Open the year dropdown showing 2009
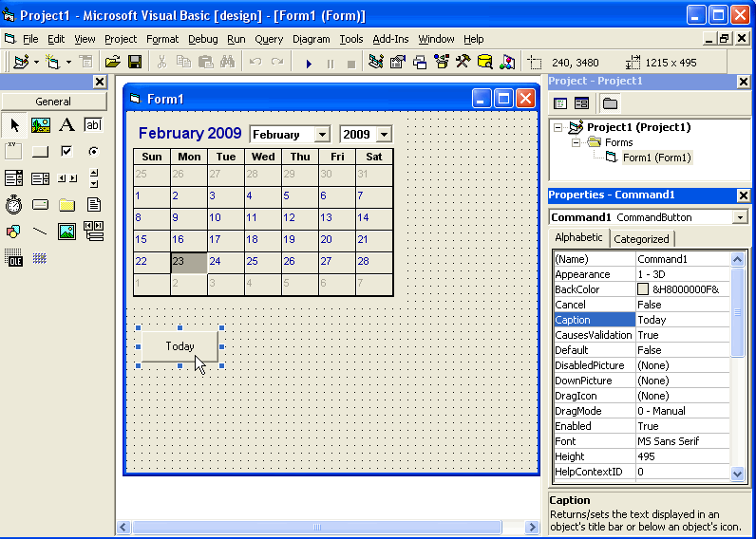The image size is (756, 539). pyautogui.click(x=384, y=135)
